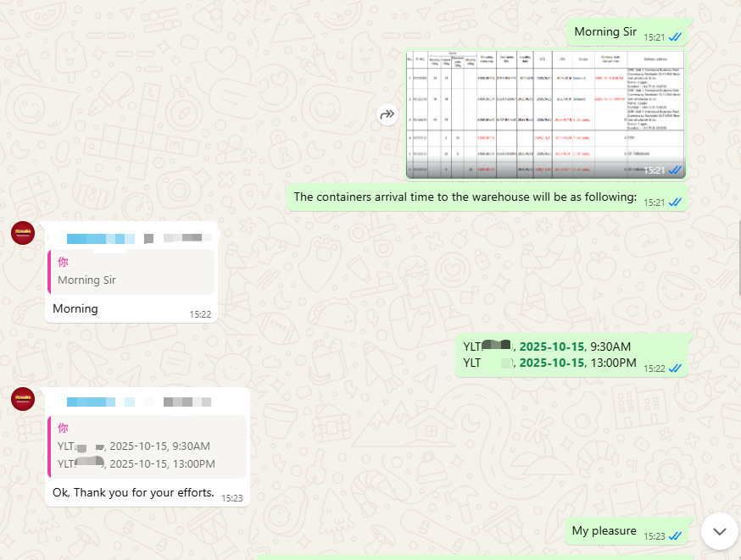The height and width of the screenshot is (560, 741).
Task: Click the 你 label in the quoted reply
Action: (62, 263)
